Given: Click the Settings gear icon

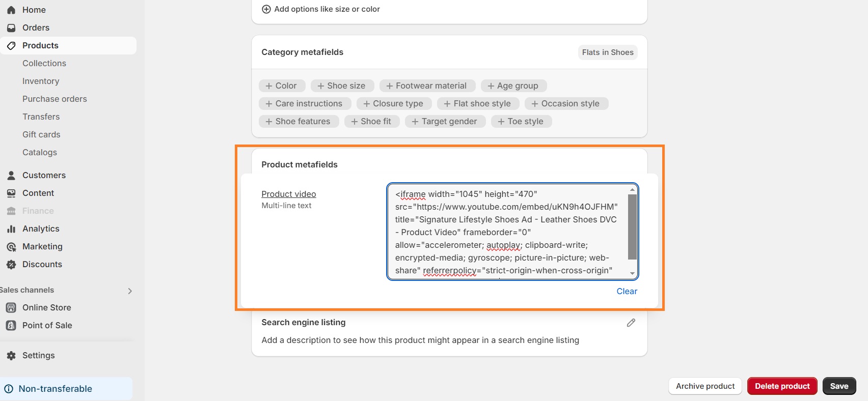Looking at the screenshot, I should click(x=11, y=355).
